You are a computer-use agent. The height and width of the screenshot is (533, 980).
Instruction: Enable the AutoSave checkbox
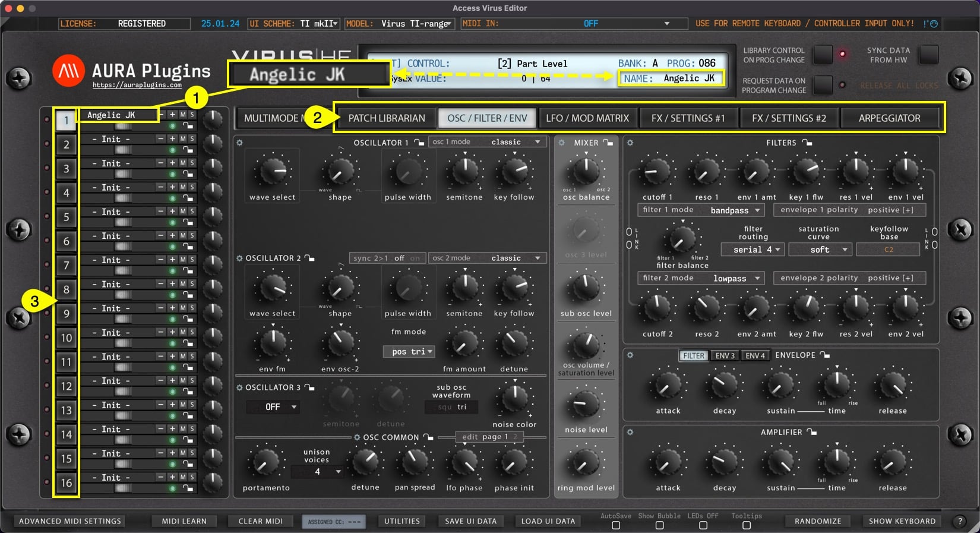pos(616,525)
